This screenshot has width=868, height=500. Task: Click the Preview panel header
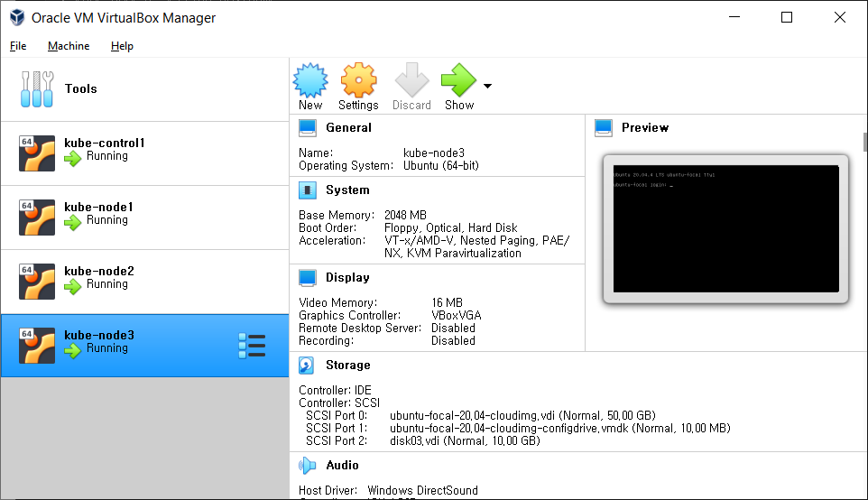click(x=645, y=128)
